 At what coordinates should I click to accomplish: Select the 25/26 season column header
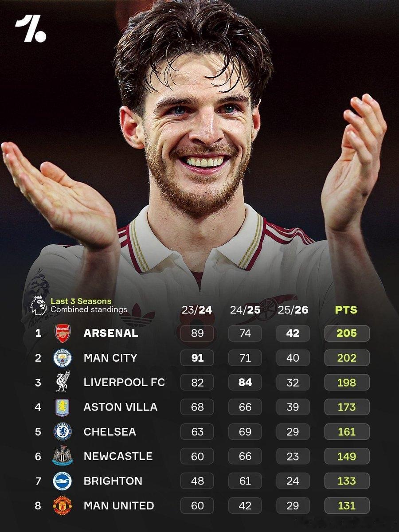point(293,310)
